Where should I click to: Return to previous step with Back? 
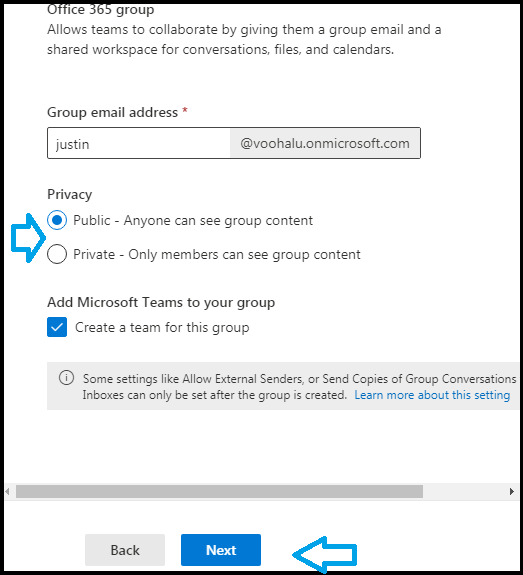[125, 550]
